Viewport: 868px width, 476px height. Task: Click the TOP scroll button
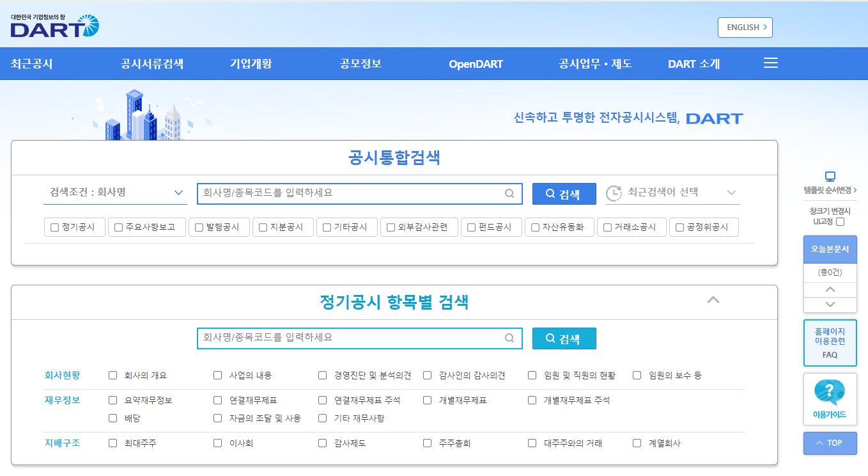click(x=830, y=443)
